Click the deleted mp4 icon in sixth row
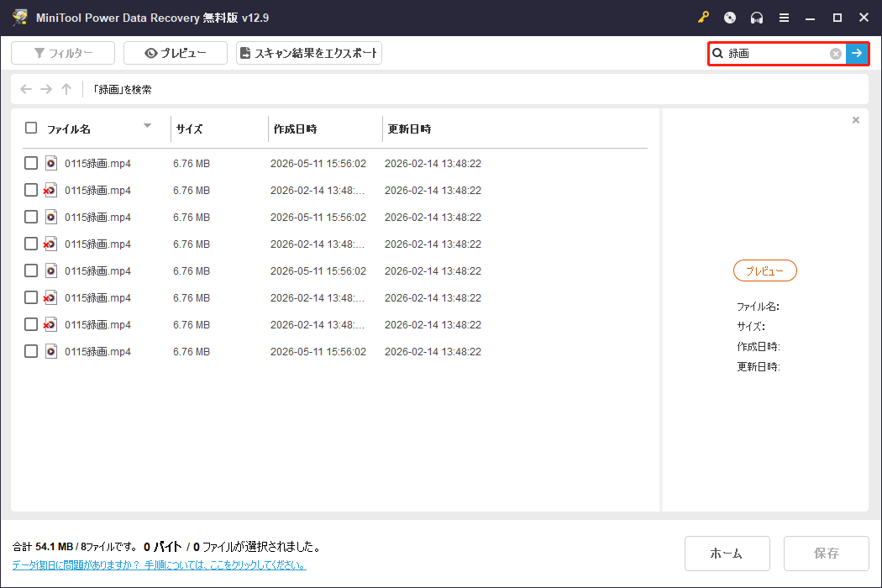This screenshot has width=882, height=588. [x=50, y=297]
